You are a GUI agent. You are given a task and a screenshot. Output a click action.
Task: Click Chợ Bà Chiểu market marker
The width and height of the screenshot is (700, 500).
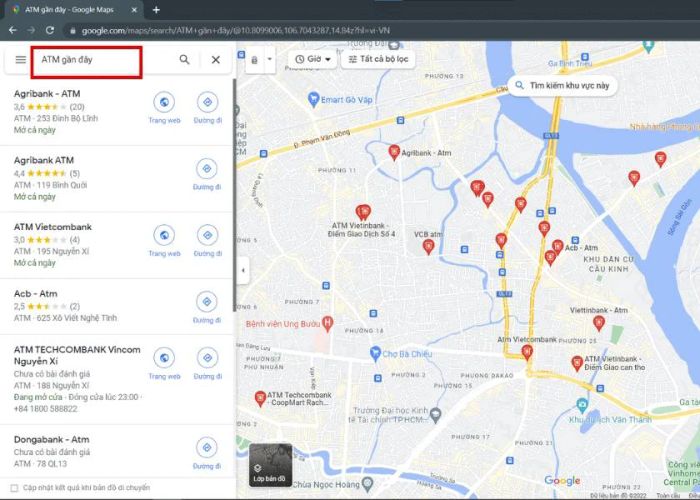click(375, 354)
